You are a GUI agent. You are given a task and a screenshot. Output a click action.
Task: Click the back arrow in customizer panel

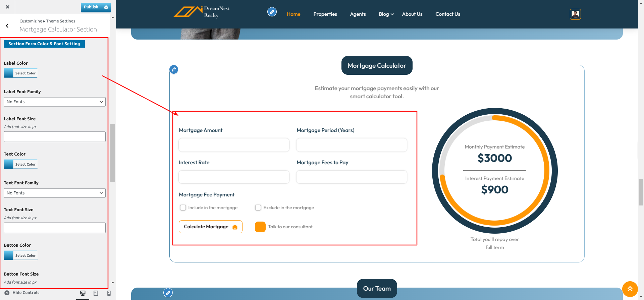pos(7,26)
